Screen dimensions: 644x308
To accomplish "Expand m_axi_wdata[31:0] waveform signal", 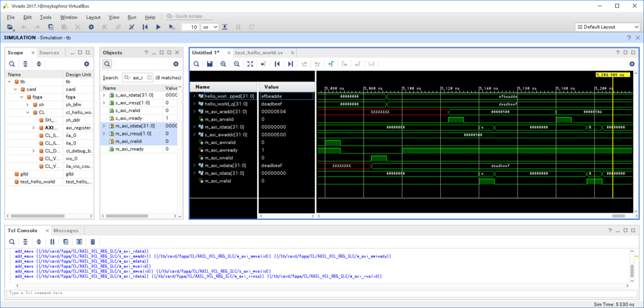I will click(194, 165).
